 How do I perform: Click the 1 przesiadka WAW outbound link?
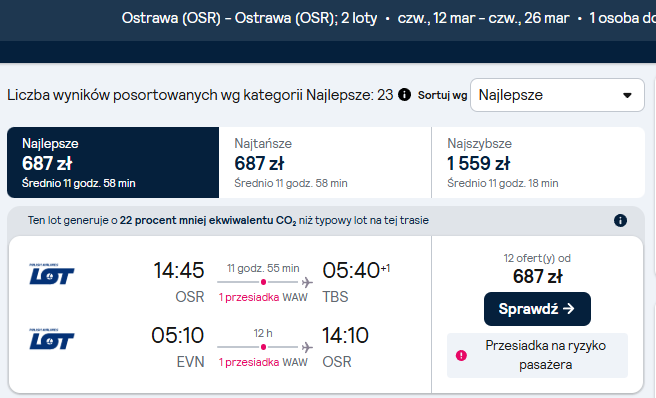click(263, 297)
